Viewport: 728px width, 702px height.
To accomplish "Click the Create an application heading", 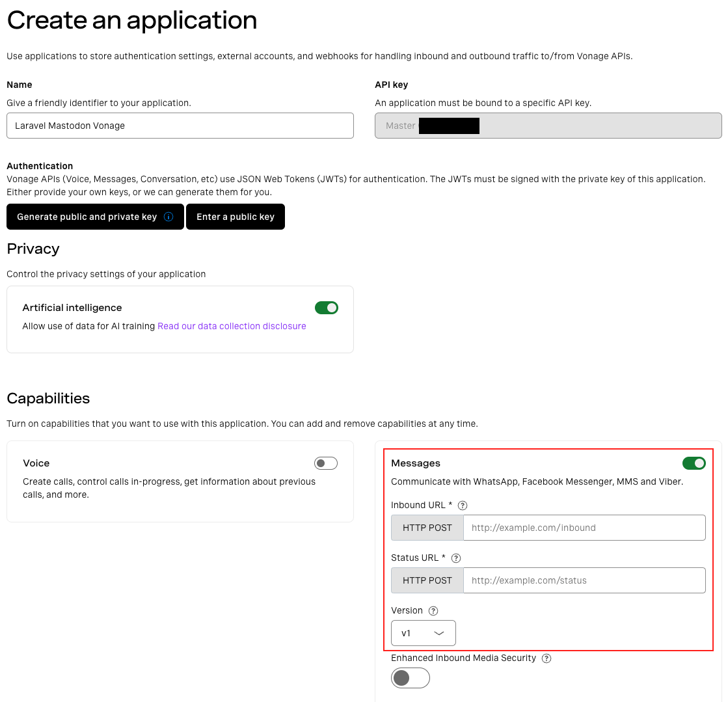I will pos(132,20).
